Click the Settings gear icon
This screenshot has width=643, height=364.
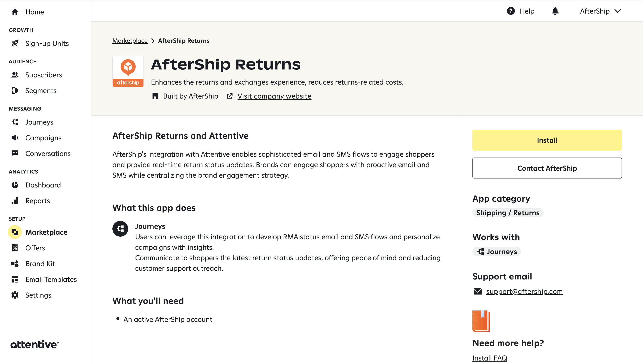tap(15, 295)
